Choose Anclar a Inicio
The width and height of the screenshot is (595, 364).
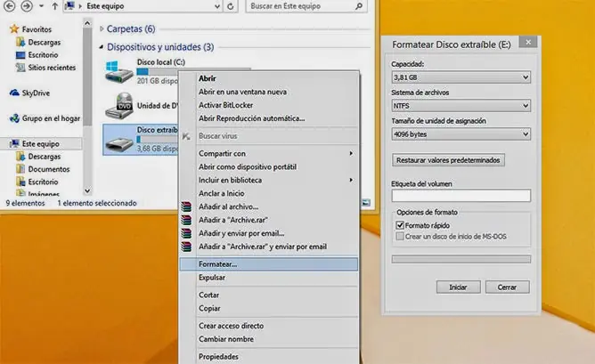(269, 193)
